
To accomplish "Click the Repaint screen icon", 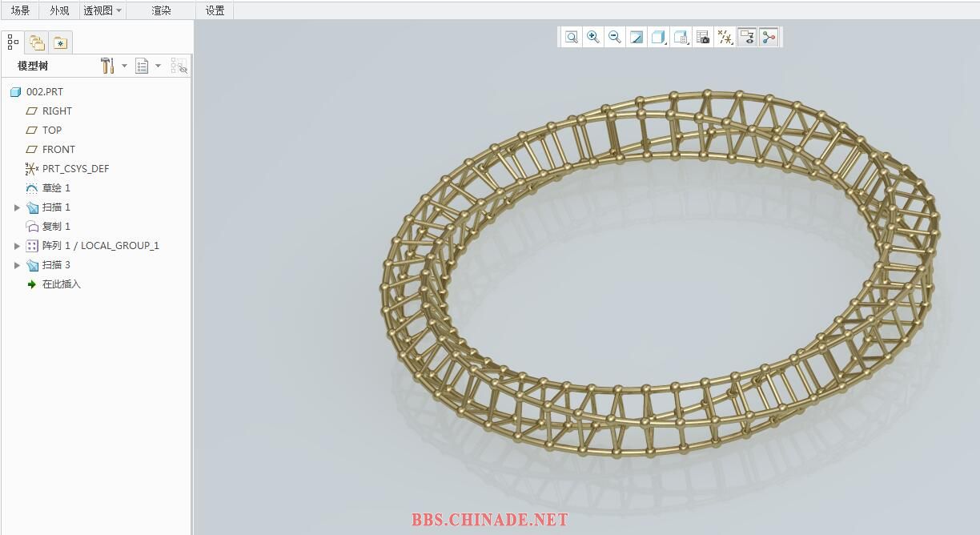I will pos(637,37).
